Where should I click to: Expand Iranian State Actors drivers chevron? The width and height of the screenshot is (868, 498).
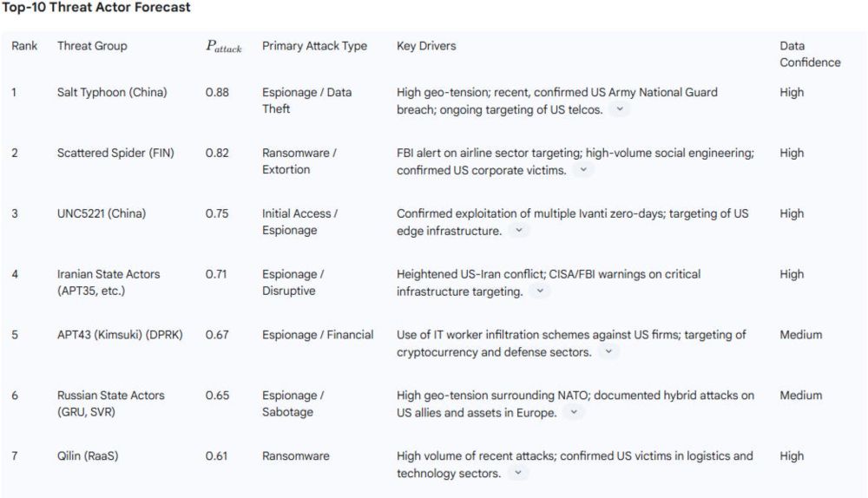(x=540, y=291)
